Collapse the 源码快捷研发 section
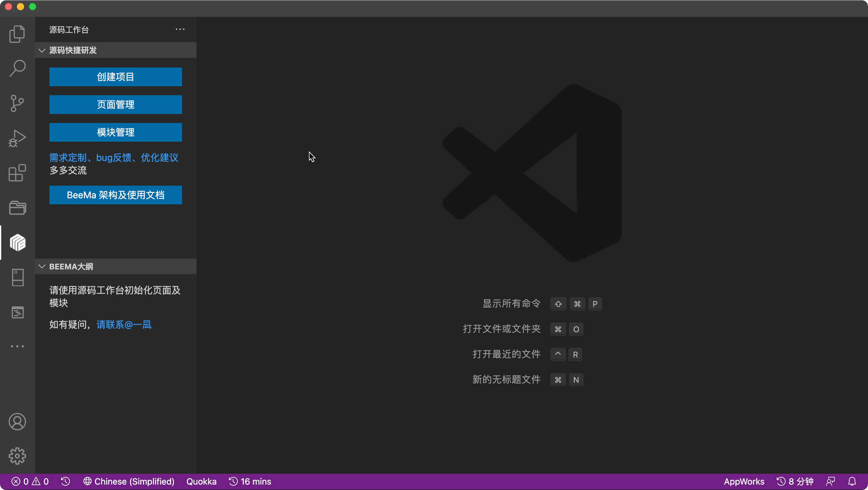Screen dimensions: 868x490 tap(42, 50)
